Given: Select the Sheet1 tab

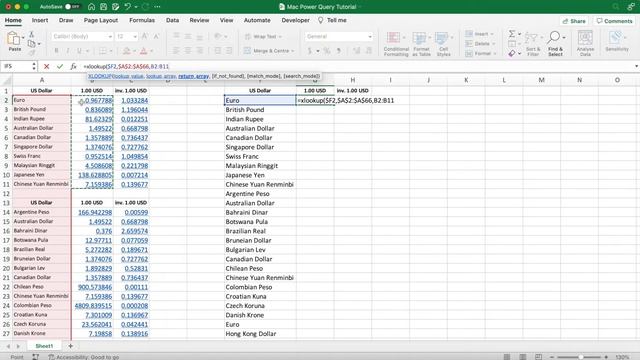Looking at the screenshot, I should (44, 346).
